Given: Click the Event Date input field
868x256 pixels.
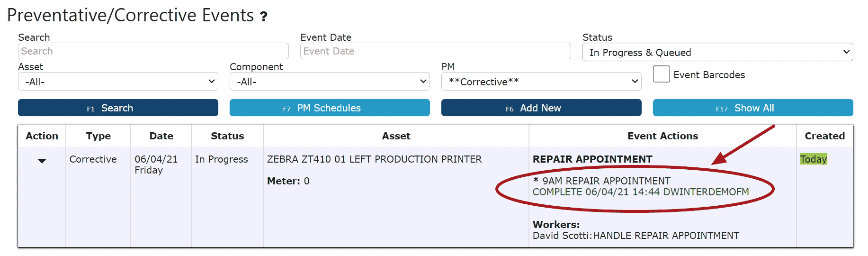Looking at the screenshot, I should (435, 51).
